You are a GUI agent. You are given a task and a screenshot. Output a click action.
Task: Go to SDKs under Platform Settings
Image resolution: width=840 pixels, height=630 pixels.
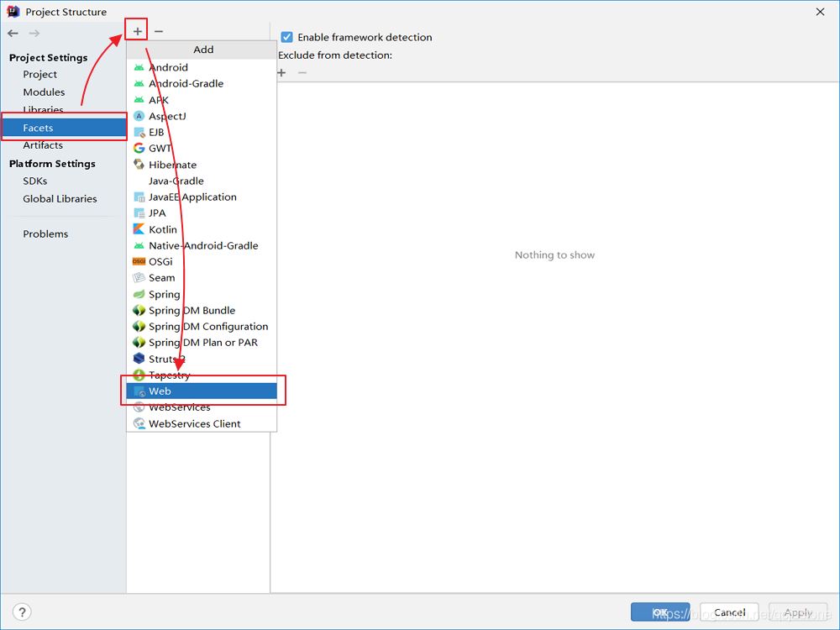pos(35,181)
